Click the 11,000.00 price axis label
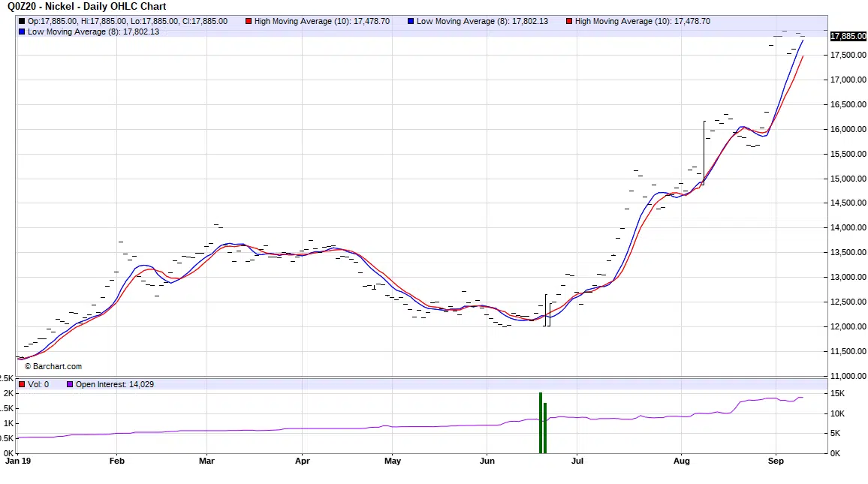This screenshot has height=484, width=868. pos(848,376)
